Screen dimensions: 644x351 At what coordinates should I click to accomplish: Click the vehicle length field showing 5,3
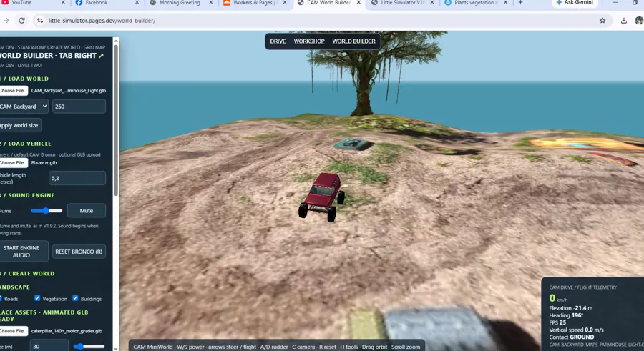(77, 178)
